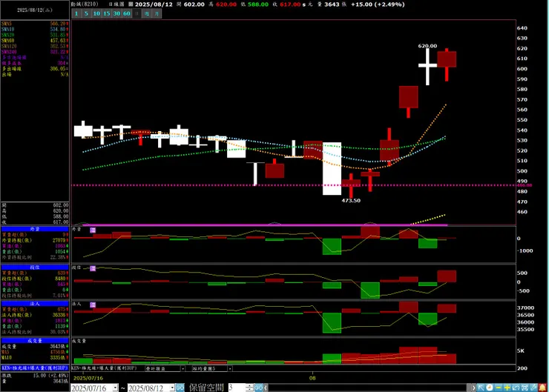Select the 60-minute timeframe button

tap(127, 13)
